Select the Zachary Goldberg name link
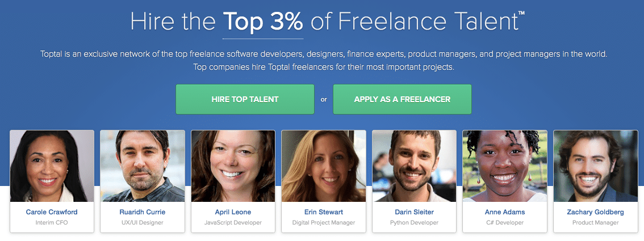The image size is (644, 241). tap(596, 212)
